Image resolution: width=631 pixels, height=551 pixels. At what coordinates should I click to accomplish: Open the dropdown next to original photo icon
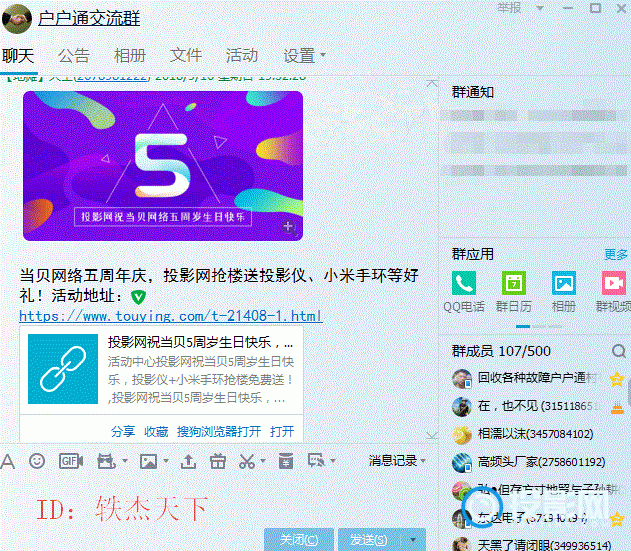(125, 461)
